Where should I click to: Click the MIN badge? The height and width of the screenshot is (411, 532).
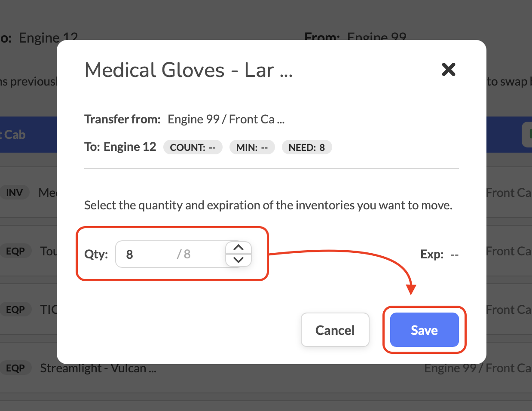(252, 147)
